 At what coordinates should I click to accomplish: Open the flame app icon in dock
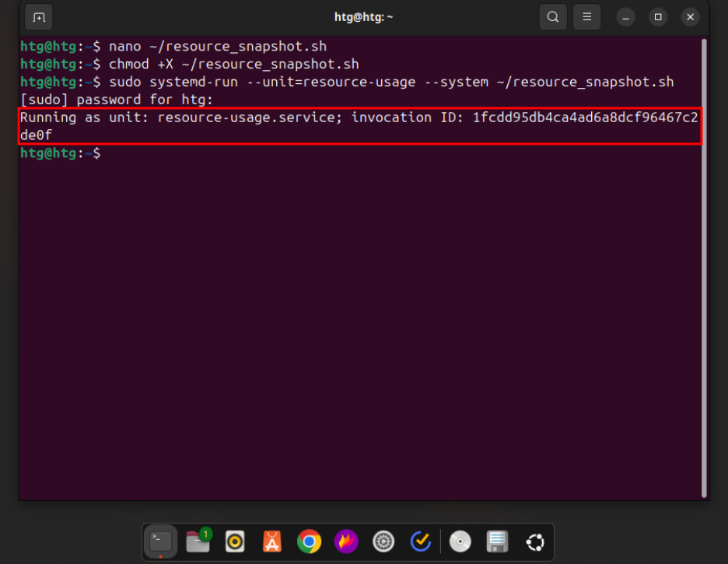[x=346, y=541]
